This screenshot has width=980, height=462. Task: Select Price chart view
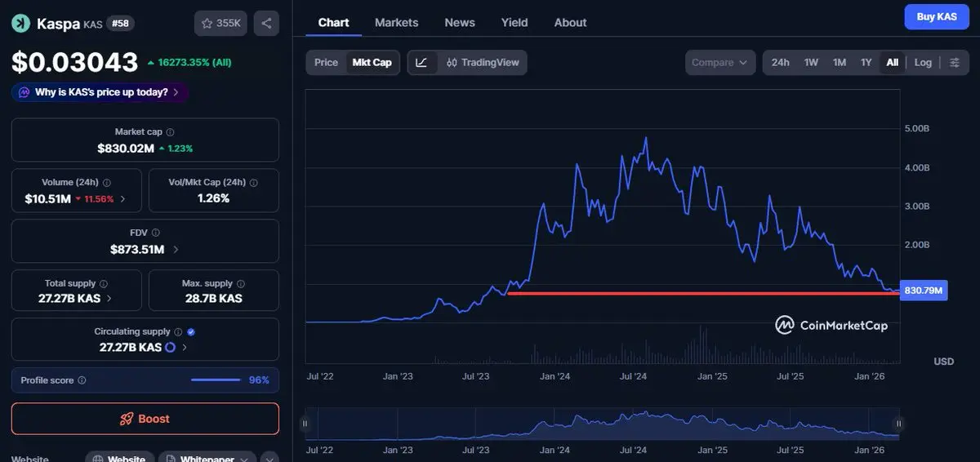click(x=326, y=62)
